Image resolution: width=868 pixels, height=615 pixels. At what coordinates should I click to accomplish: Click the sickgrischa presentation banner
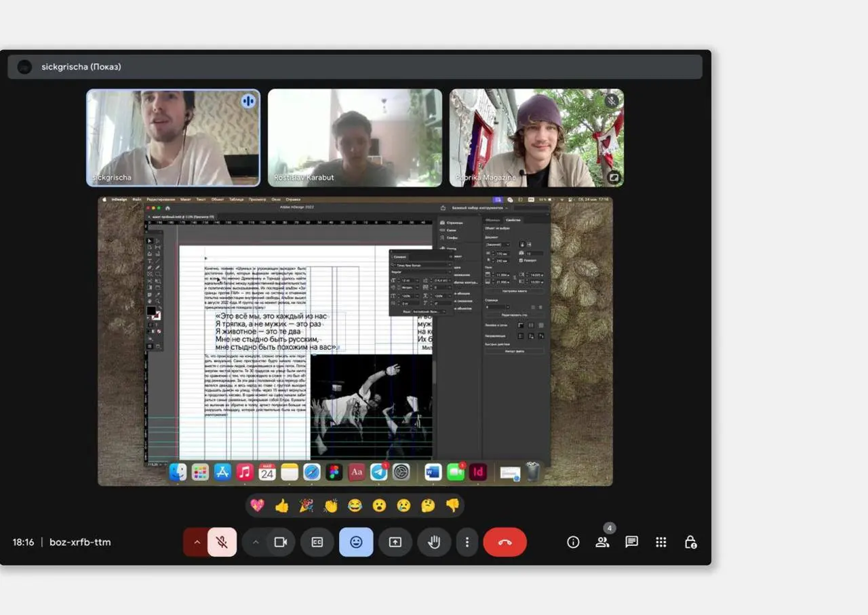tap(355, 67)
